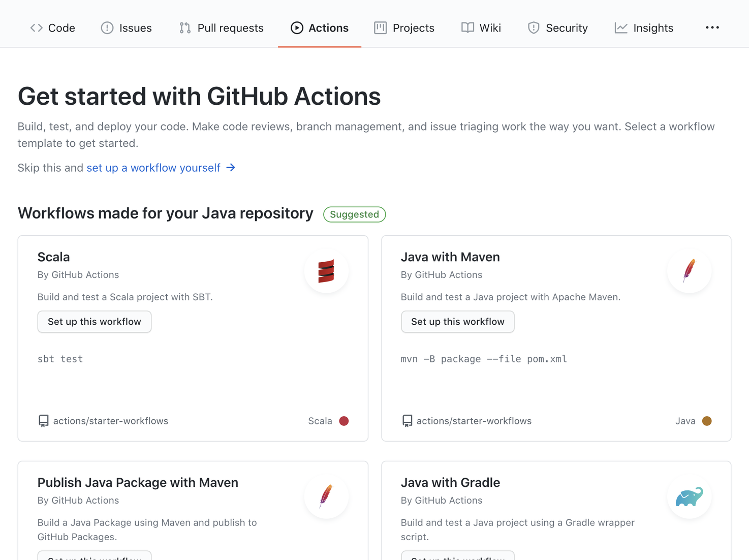Click 'By GitHub Actions' under Scala
Viewport: 749px width, 560px height.
coord(78,275)
